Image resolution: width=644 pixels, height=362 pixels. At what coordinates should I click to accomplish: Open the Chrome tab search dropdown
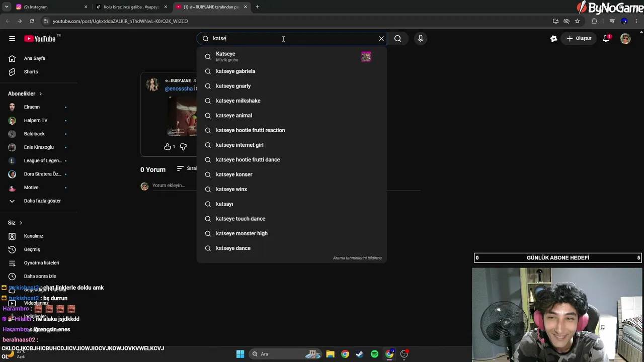[7, 7]
